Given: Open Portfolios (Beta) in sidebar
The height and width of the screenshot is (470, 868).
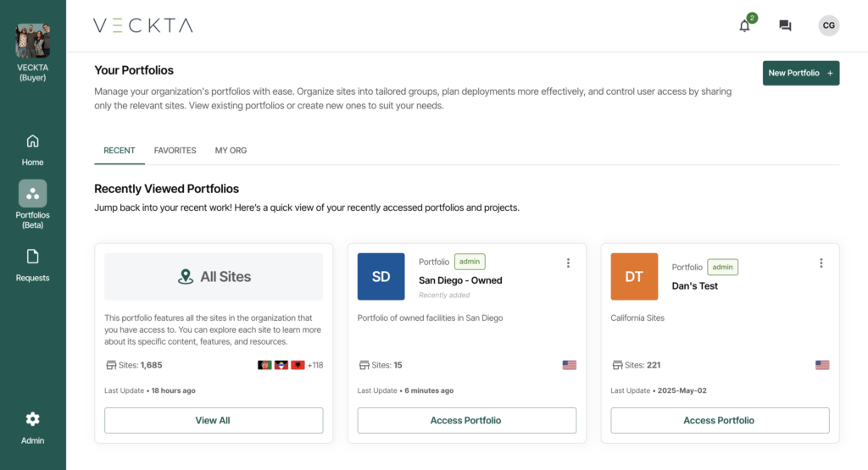Looking at the screenshot, I should click(x=33, y=205).
